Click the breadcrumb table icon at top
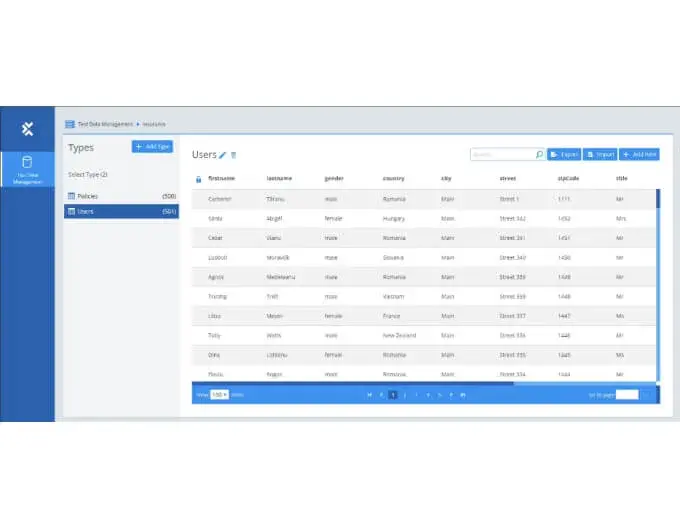The height and width of the screenshot is (528, 680). [x=69, y=124]
